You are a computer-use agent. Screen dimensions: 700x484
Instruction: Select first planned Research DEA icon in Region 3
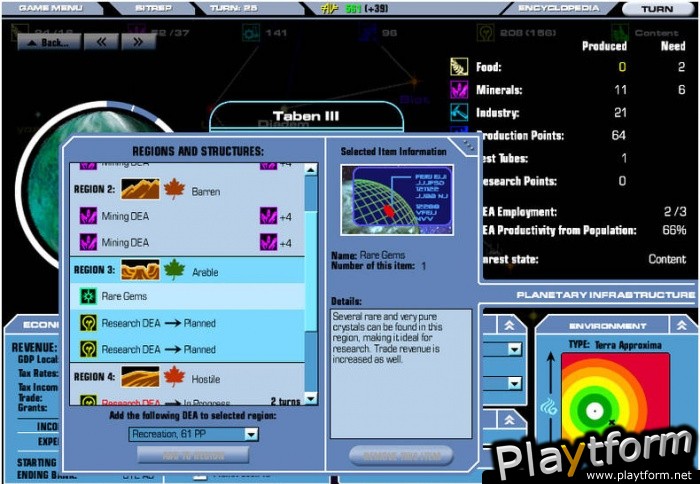coord(88,323)
